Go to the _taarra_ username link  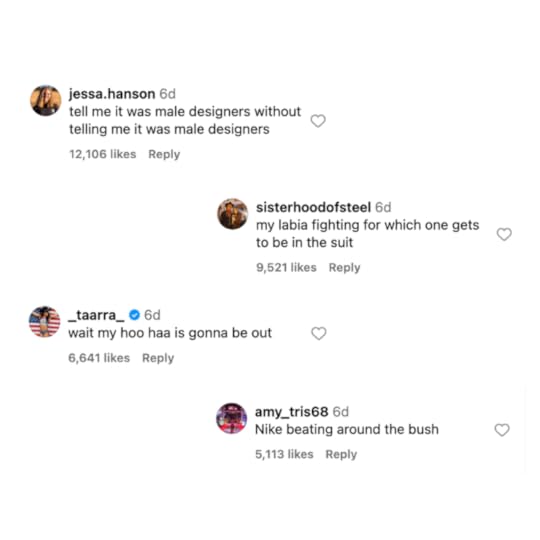click(x=96, y=315)
